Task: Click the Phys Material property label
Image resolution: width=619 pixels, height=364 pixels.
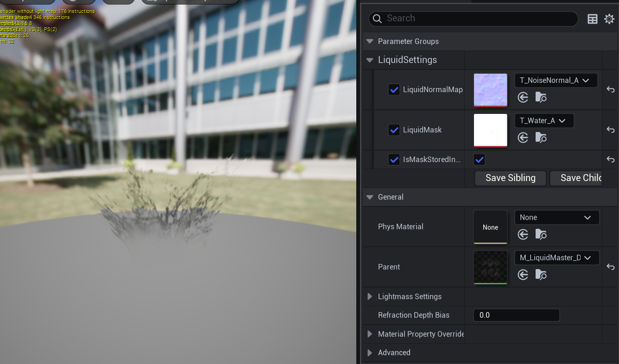Action: (x=401, y=226)
